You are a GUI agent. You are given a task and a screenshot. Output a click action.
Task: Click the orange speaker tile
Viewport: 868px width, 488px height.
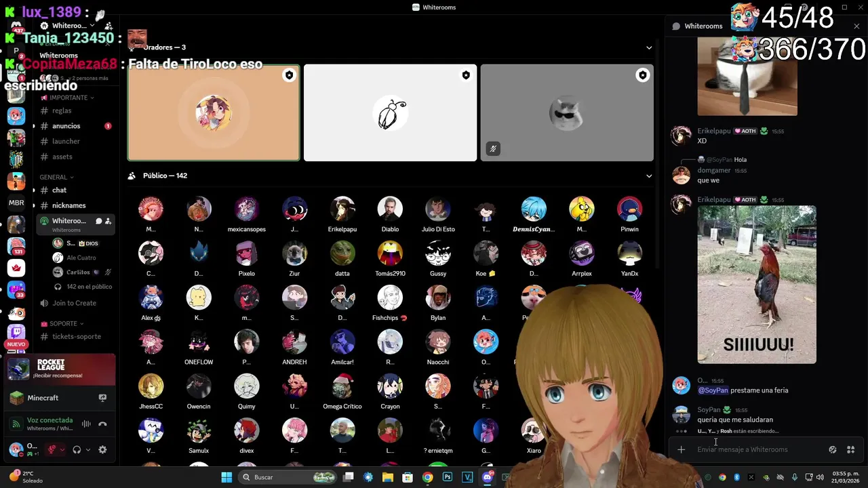(214, 113)
